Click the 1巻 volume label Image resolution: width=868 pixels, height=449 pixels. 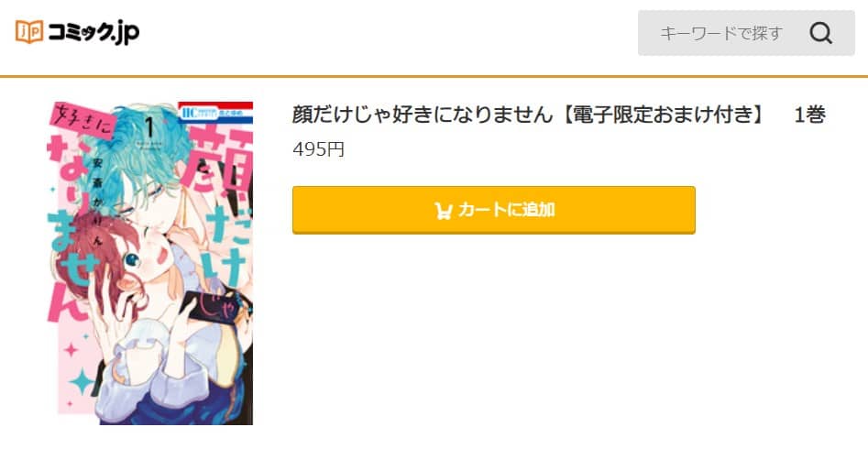pyautogui.click(x=809, y=115)
